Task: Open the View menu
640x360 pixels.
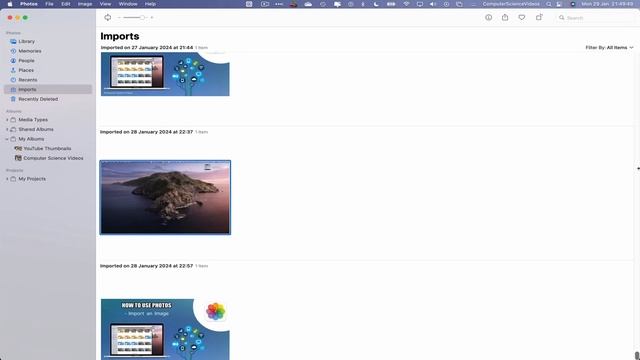Action: pos(105,4)
